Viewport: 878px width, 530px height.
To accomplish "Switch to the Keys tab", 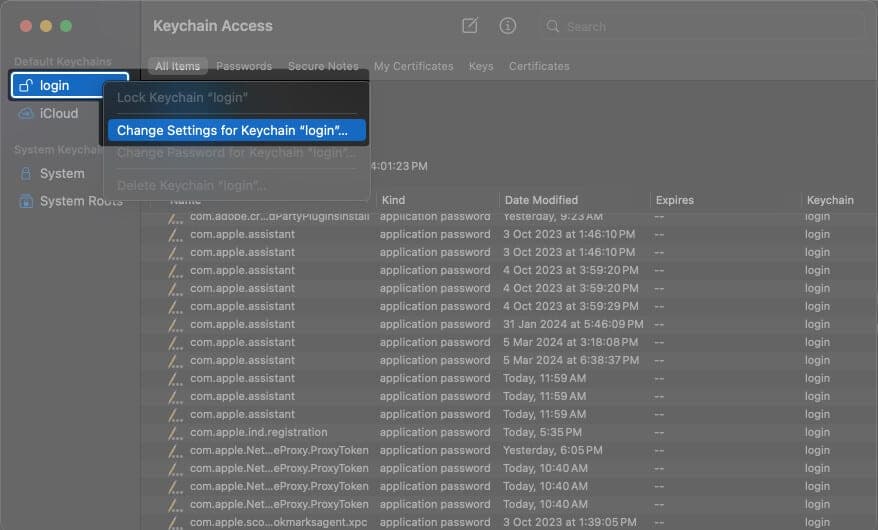I will pyautogui.click(x=481, y=66).
